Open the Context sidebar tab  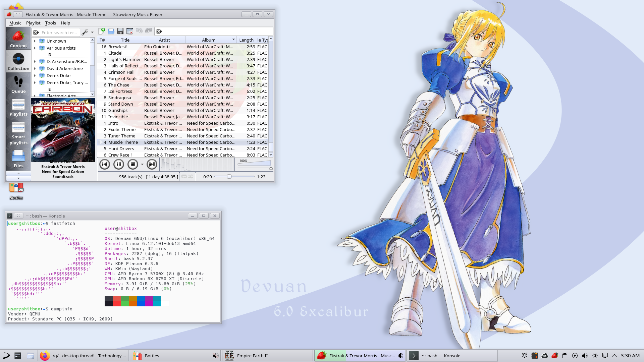pyautogui.click(x=18, y=39)
